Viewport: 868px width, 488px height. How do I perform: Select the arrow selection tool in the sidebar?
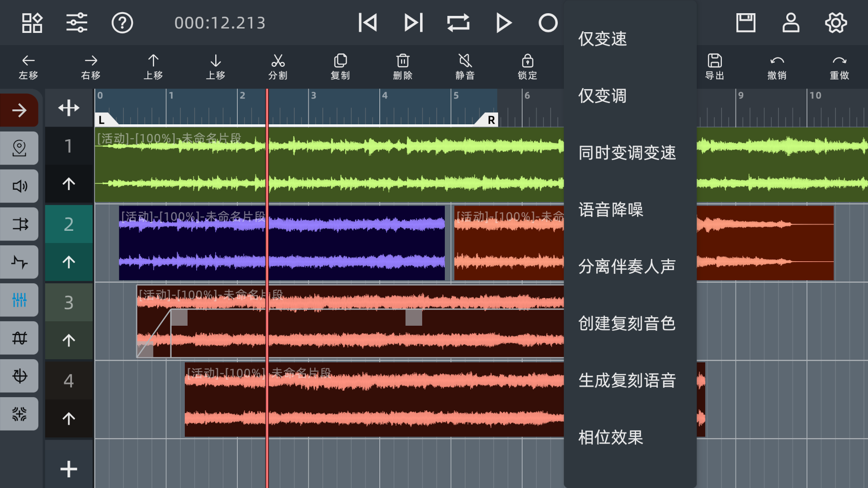[x=19, y=109]
